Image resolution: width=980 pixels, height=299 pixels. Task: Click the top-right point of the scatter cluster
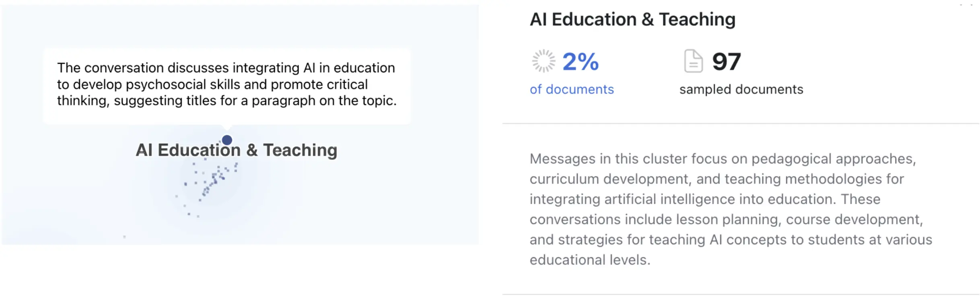(236, 164)
